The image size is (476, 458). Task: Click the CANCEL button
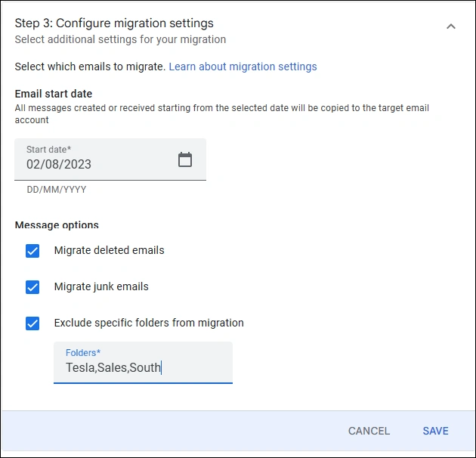[x=369, y=431]
